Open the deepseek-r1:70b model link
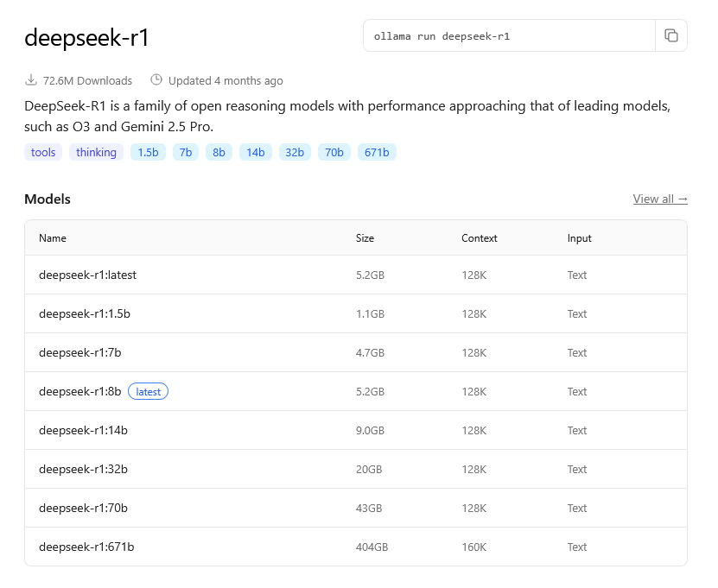The width and height of the screenshot is (718, 588). [83, 508]
